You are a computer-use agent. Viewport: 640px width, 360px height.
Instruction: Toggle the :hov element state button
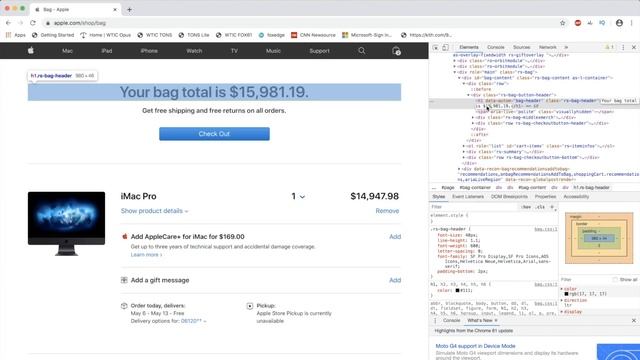(526, 207)
